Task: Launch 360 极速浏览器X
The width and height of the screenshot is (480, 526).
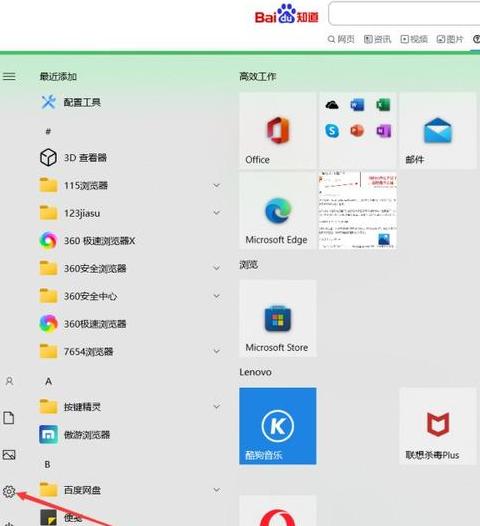Action: coord(88,241)
